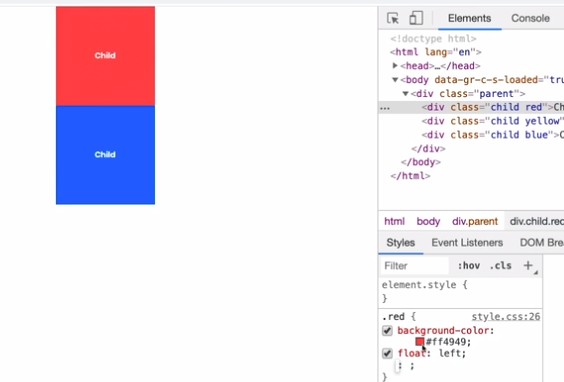Click the .red selector name
564x382 pixels.
(x=394, y=317)
